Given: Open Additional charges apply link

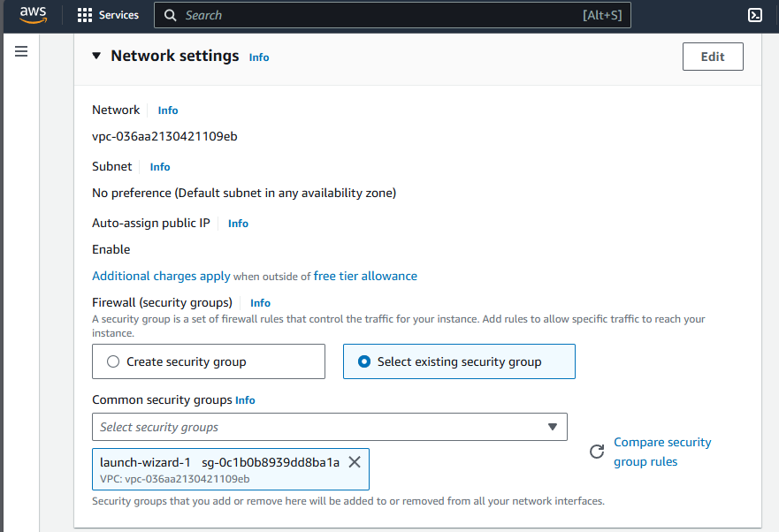Looking at the screenshot, I should [161, 276].
